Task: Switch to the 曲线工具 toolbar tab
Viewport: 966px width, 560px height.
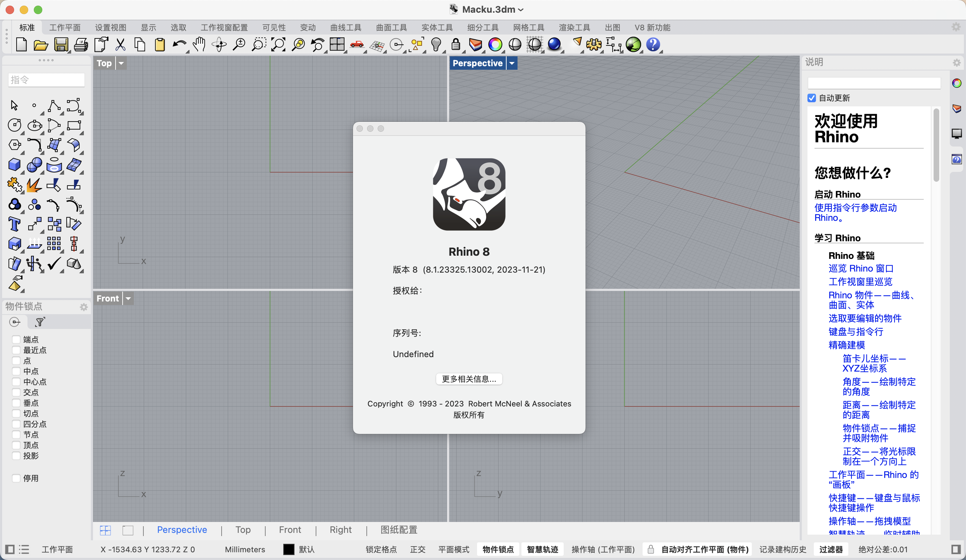Action: coord(346,27)
